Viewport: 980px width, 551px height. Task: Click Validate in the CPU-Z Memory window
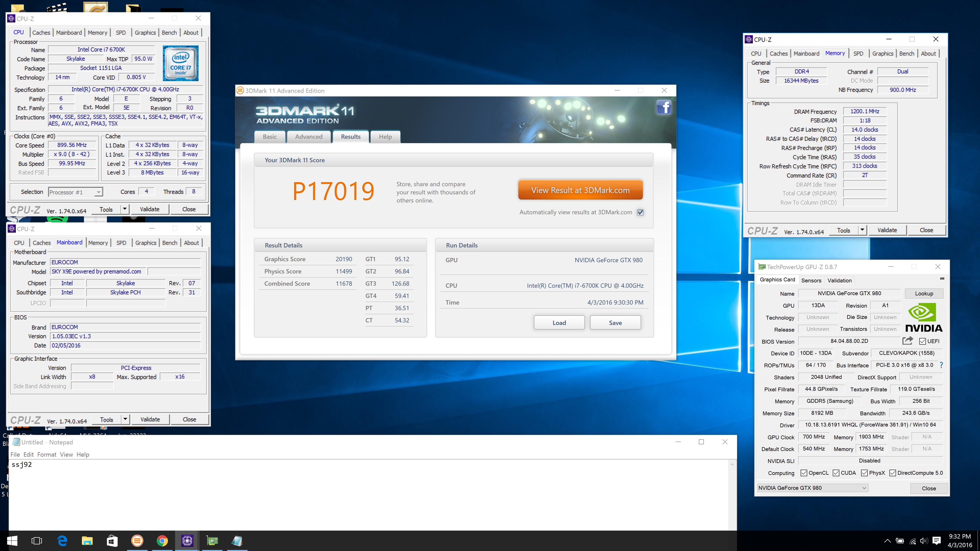887,230
